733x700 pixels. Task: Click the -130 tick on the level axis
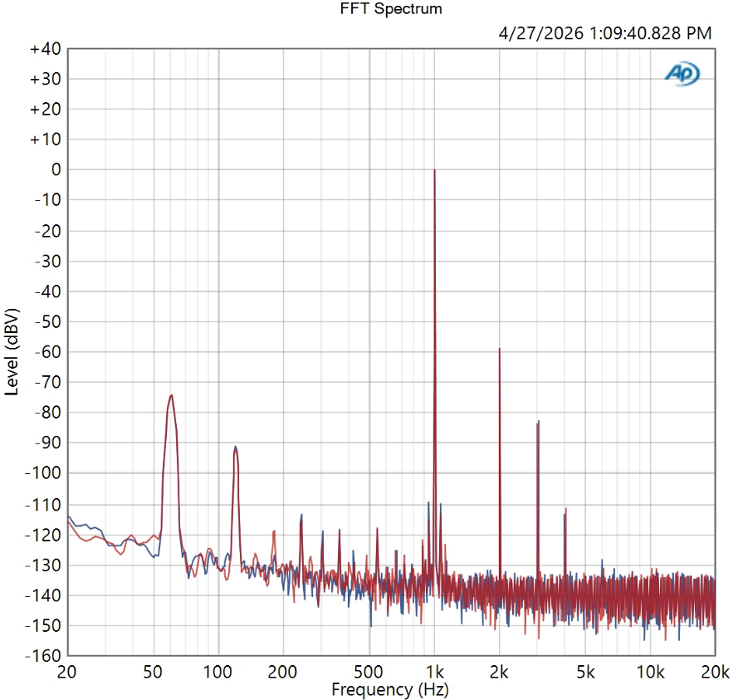tap(43, 565)
